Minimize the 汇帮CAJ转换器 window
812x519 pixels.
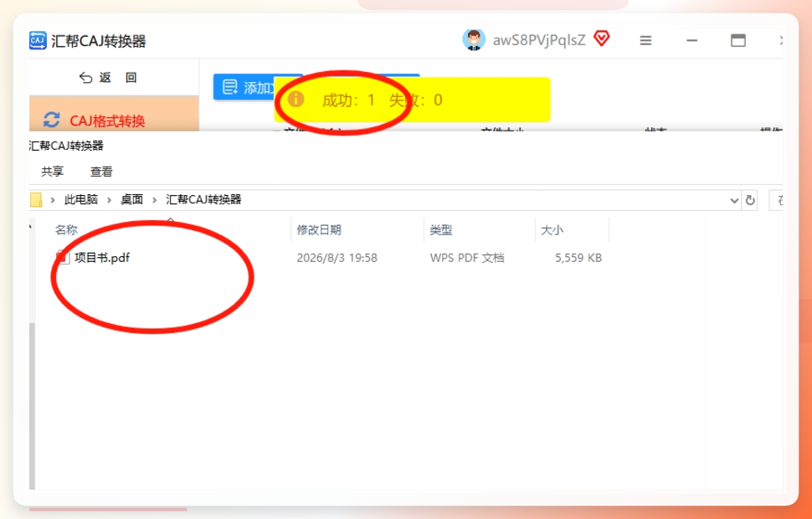[691, 40]
